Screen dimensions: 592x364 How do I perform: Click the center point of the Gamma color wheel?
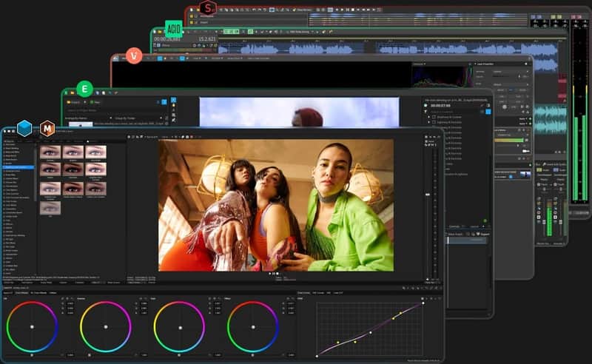106,327
